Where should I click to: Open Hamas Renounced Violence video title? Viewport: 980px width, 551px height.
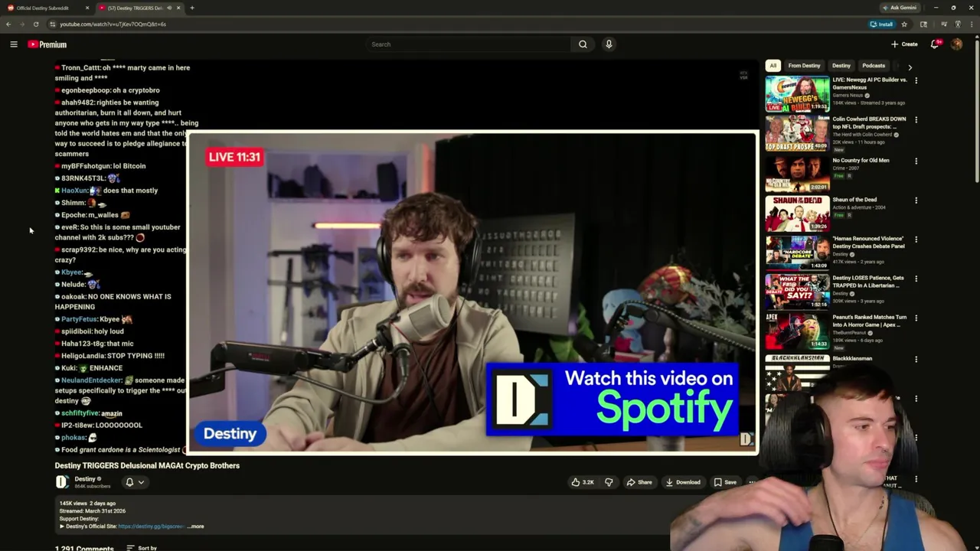[x=868, y=243]
